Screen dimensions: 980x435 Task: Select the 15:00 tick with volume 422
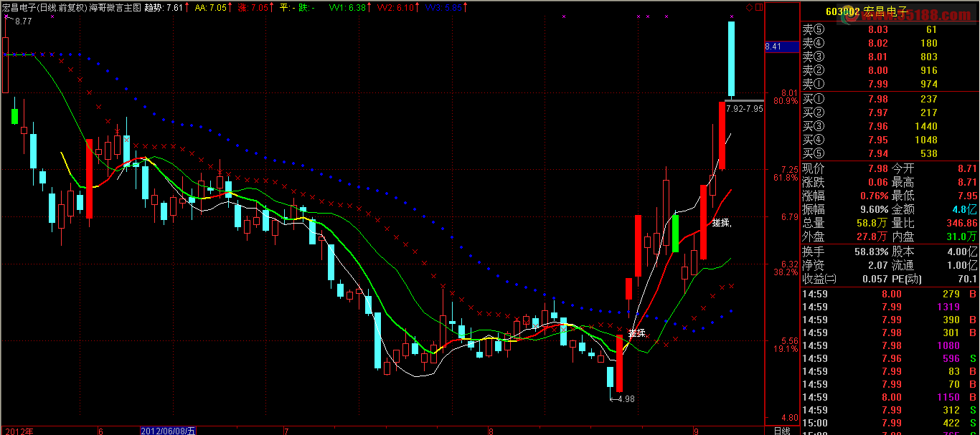(x=889, y=423)
